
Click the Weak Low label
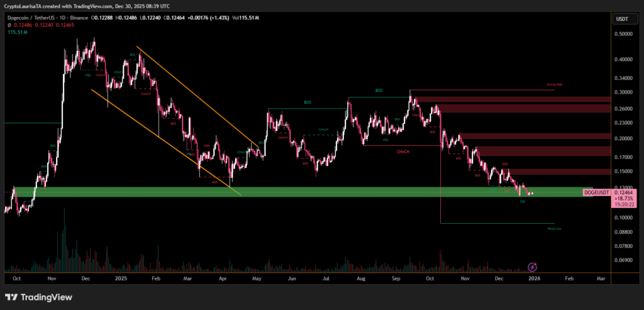coord(554,229)
